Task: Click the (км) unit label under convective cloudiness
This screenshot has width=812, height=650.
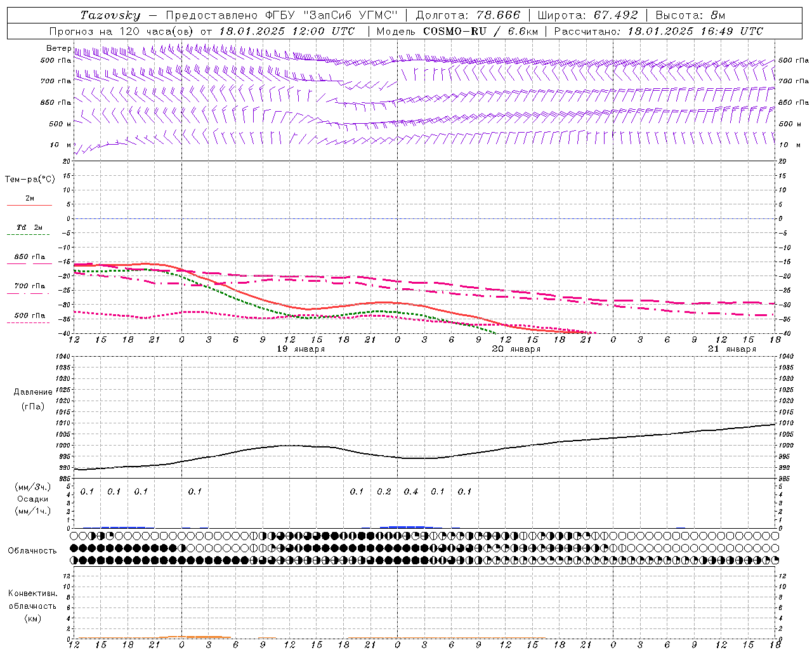Action: [32, 618]
